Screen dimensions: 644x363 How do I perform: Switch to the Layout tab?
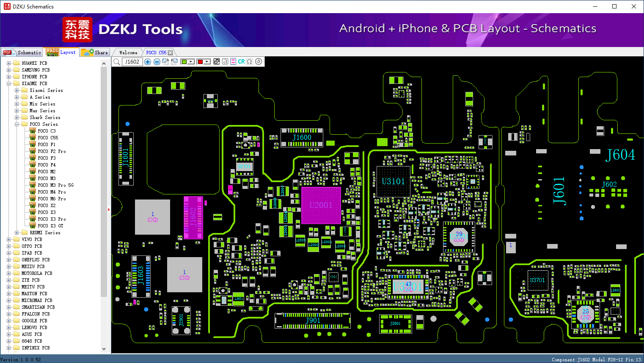61,52
